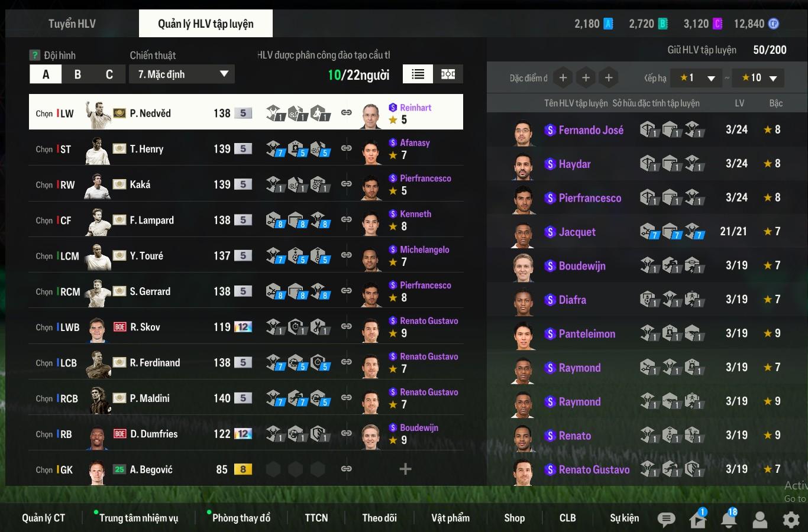Open help question mark beside Đội hình
This screenshot has width=808, height=532.
(x=35, y=55)
